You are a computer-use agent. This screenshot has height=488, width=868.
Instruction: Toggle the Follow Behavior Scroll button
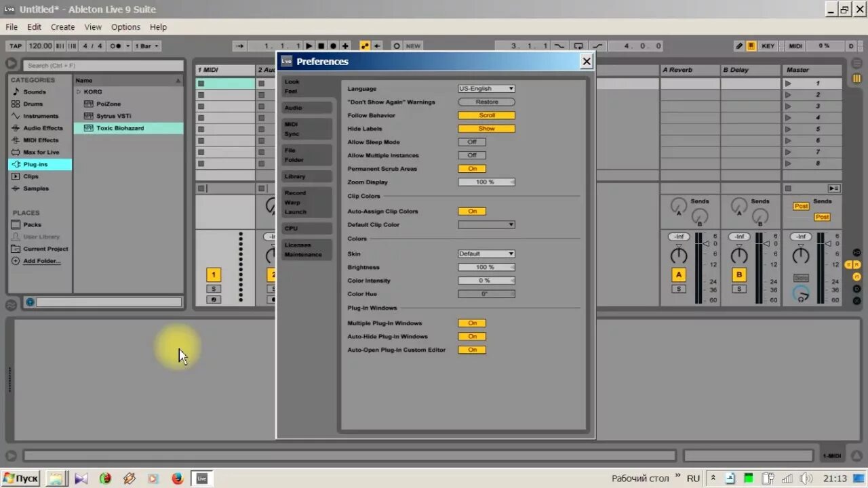coord(486,115)
